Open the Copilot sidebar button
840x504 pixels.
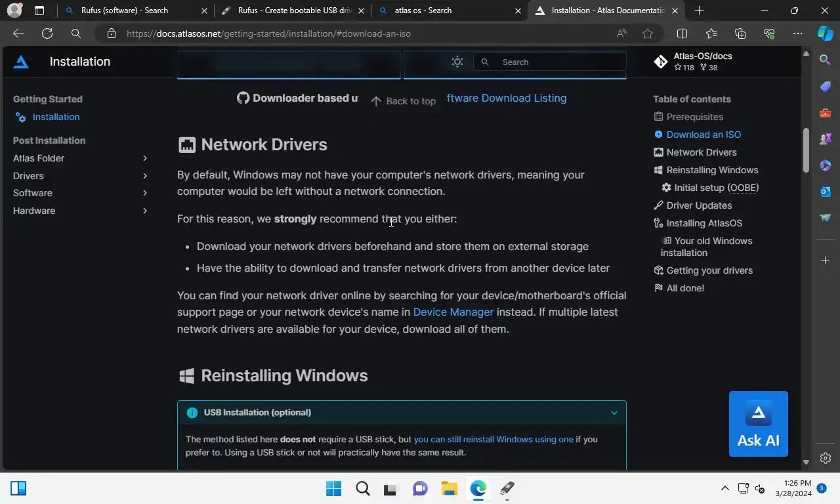coord(826,33)
